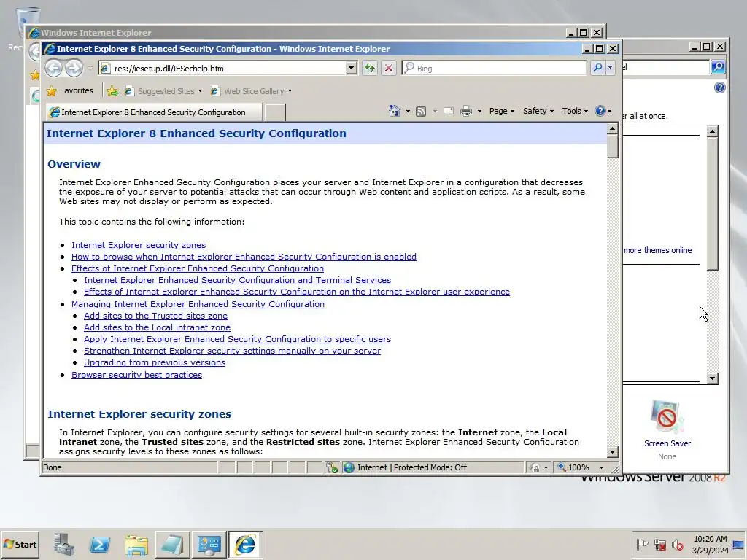Open How to browse when ESC is enabled link
Viewport: 747px width, 560px height.
pos(244,257)
